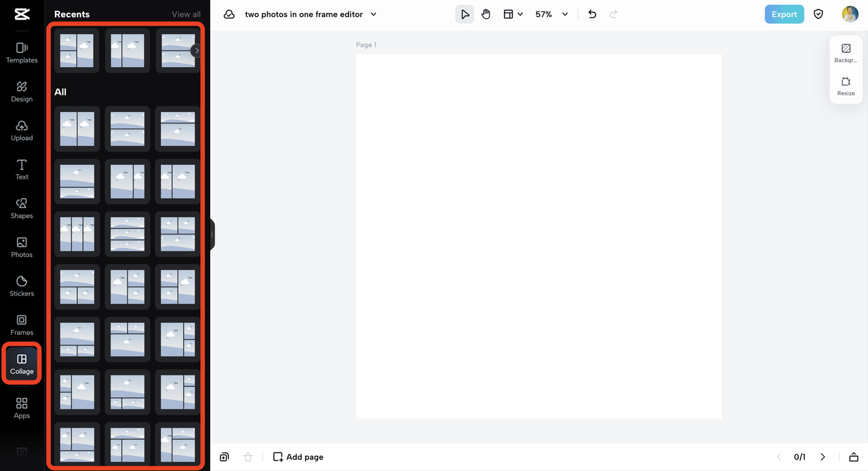The image size is (868, 471).
Task: Show more Recents with arrow
Action: [x=196, y=50]
